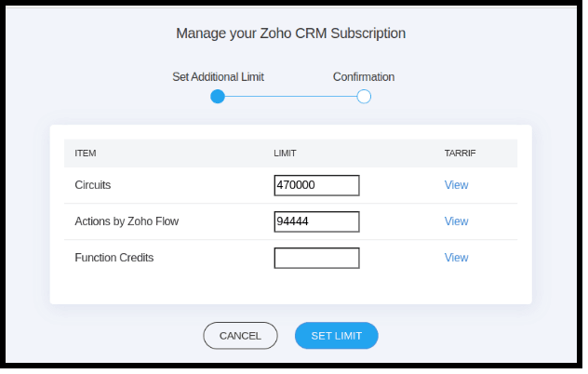588x374 pixels.
Task: Click the ITEM column header
Action: 86,153
